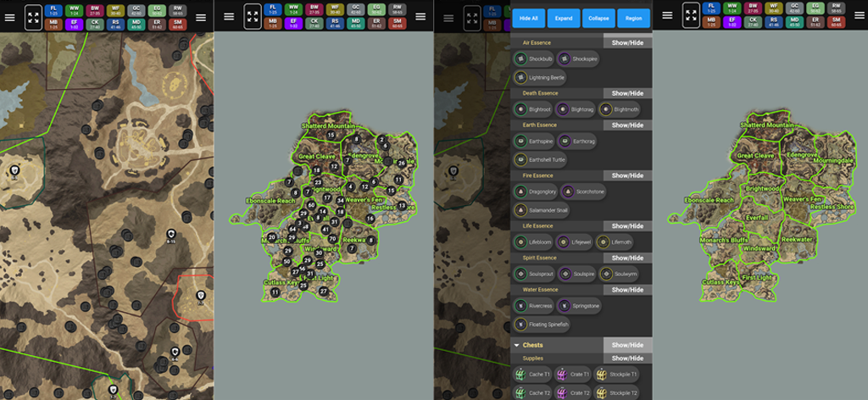Click the blue Region button

pyautogui.click(x=633, y=19)
